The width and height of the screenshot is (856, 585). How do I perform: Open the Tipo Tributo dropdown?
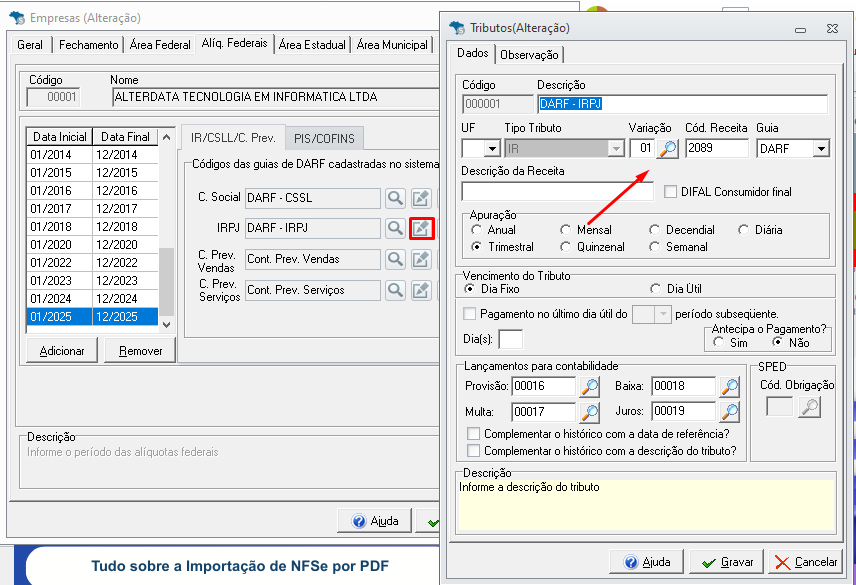tap(616, 148)
